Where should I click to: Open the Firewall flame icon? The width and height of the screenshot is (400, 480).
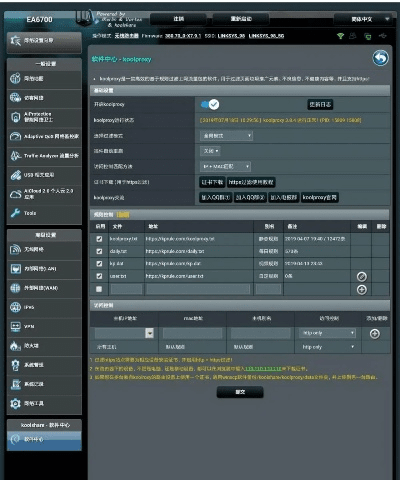coord(16,346)
